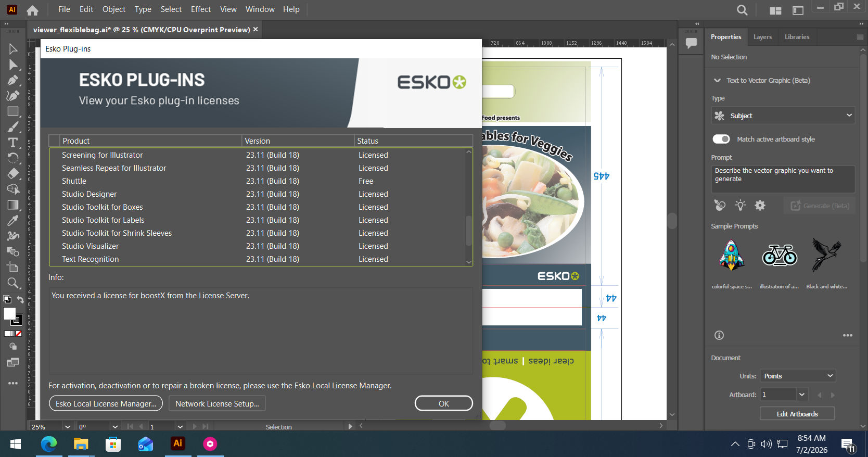Viewport: 868px width, 457px height.
Task: Select the Eraser tool
Action: 13,174
